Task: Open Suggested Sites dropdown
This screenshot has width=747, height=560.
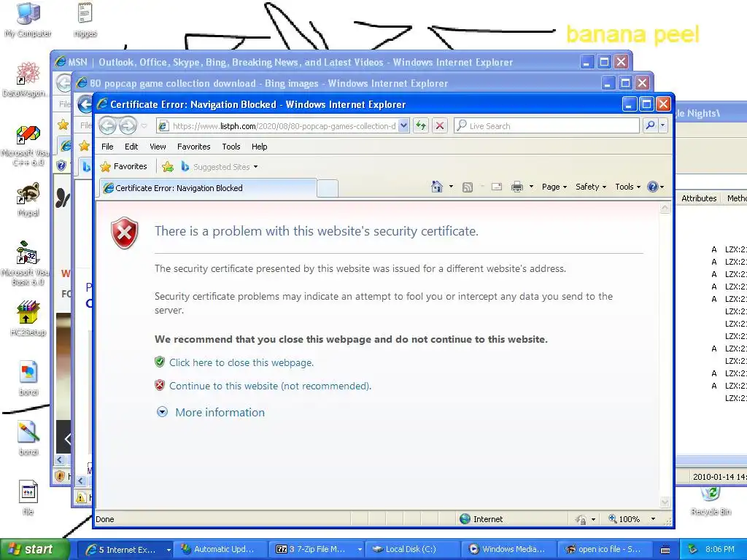Action: pyautogui.click(x=220, y=167)
